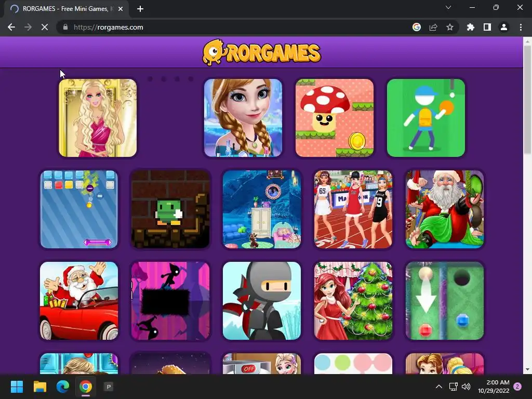
Task: Open the Santa in green blanket game
Action: (445, 209)
